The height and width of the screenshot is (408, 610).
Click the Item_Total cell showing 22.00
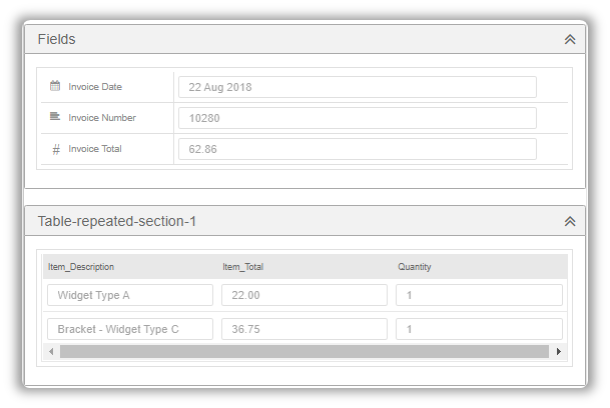point(304,295)
